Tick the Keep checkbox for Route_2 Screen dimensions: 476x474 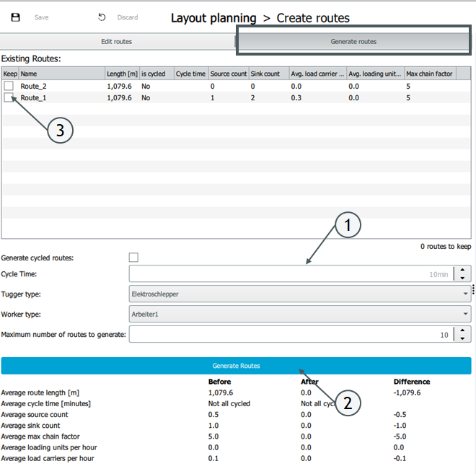click(x=9, y=86)
